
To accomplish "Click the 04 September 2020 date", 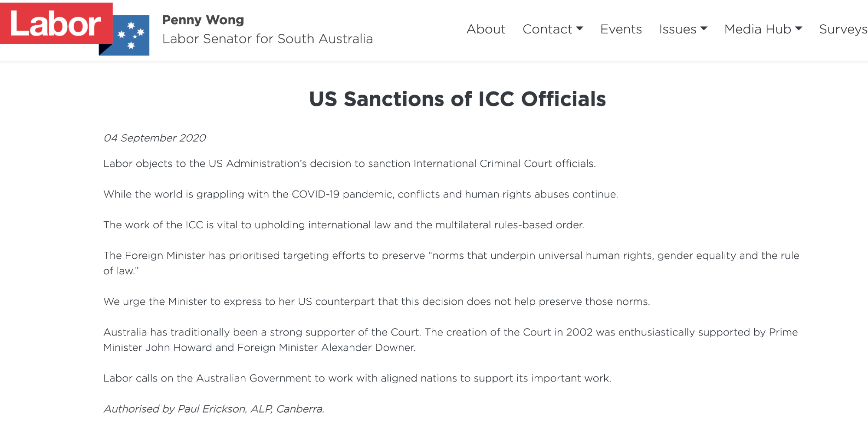I will pyautogui.click(x=155, y=138).
